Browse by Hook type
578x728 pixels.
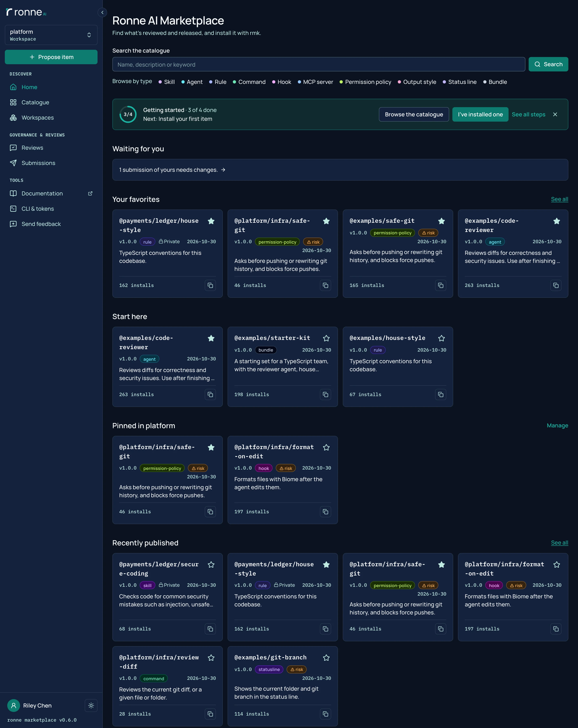[281, 82]
